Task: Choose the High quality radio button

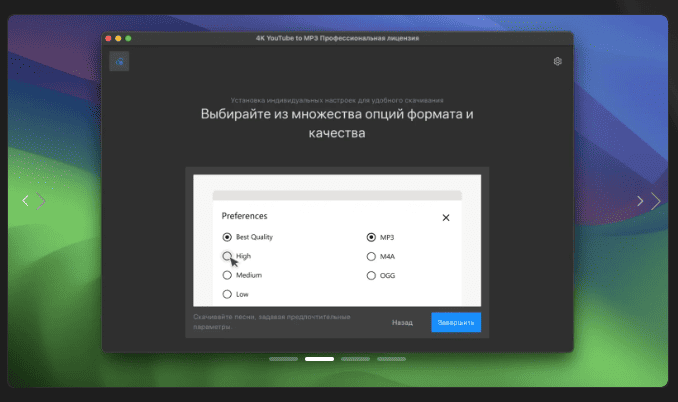Action: [x=227, y=256]
